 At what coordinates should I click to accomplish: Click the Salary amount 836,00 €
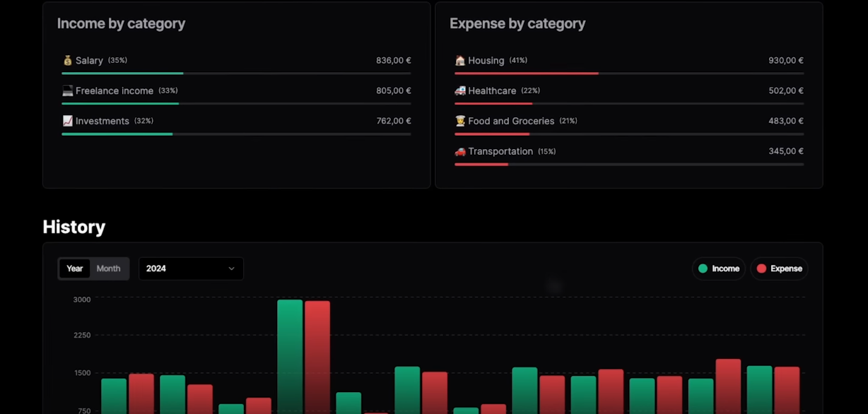[x=393, y=61]
